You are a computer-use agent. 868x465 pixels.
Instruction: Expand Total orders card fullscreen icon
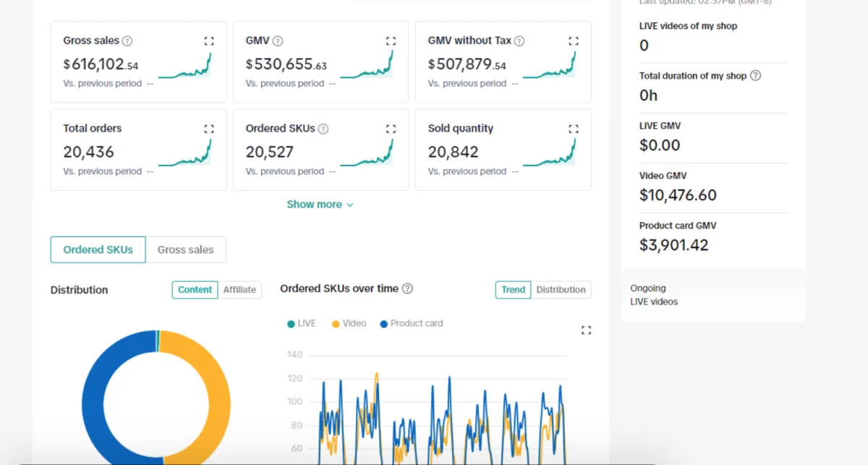tap(209, 129)
